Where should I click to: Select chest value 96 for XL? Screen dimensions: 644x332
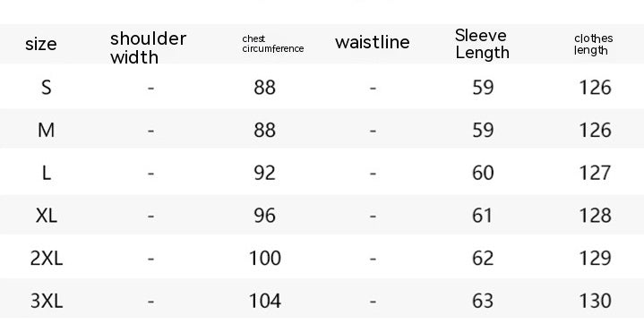tap(264, 216)
